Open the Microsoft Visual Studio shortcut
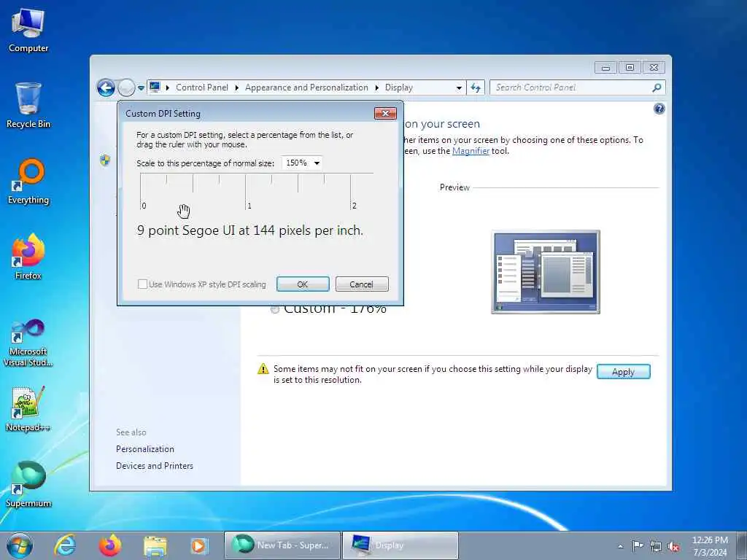Viewport: 747px width, 560px height. [28, 343]
